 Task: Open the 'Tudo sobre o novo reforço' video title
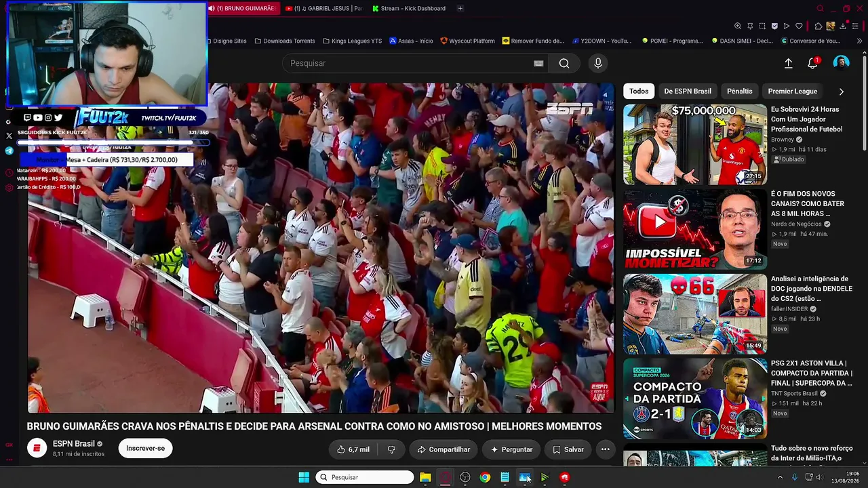(x=812, y=453)
